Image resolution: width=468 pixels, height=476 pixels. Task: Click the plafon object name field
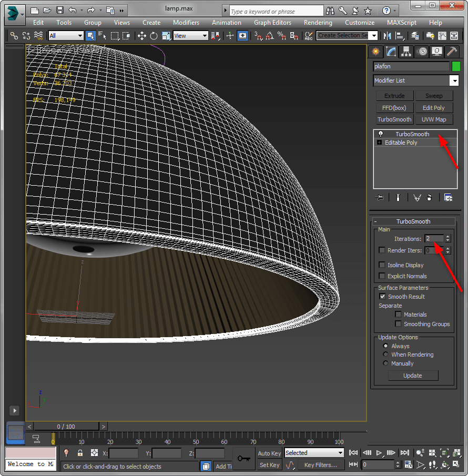point(411,66)
